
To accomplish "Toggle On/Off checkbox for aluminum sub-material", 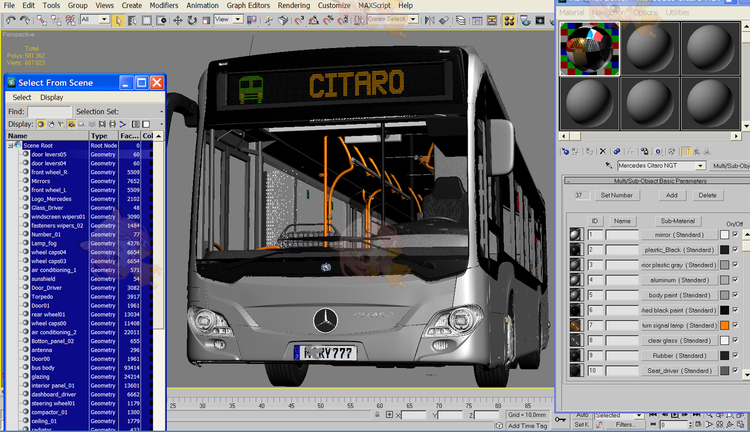I will [735, 280].
